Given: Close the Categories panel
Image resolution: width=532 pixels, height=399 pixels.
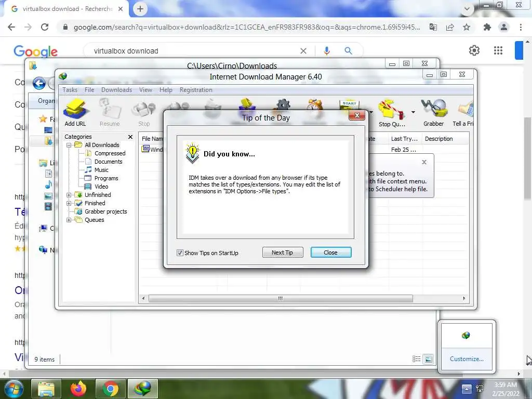Looking at the screenshot, I should 130,137.
